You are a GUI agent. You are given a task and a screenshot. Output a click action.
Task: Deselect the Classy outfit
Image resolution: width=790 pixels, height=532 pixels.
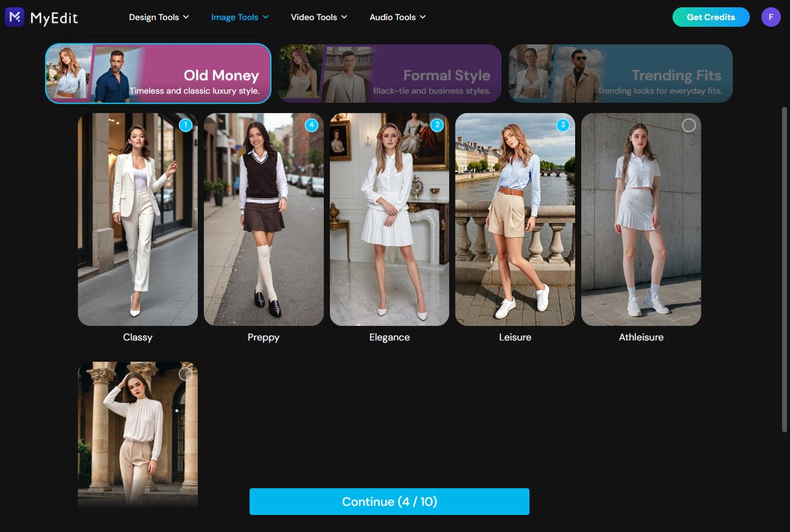(186, 124)
